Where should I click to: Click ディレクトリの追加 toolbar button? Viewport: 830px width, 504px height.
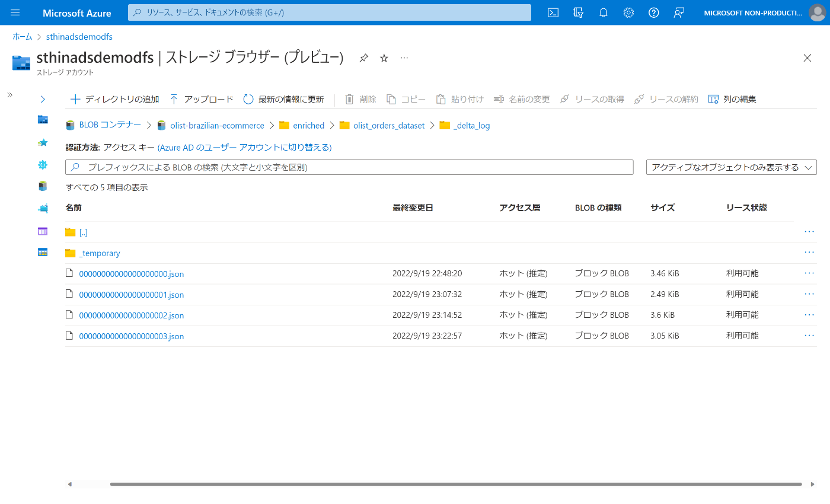click(x=115, y=99)
